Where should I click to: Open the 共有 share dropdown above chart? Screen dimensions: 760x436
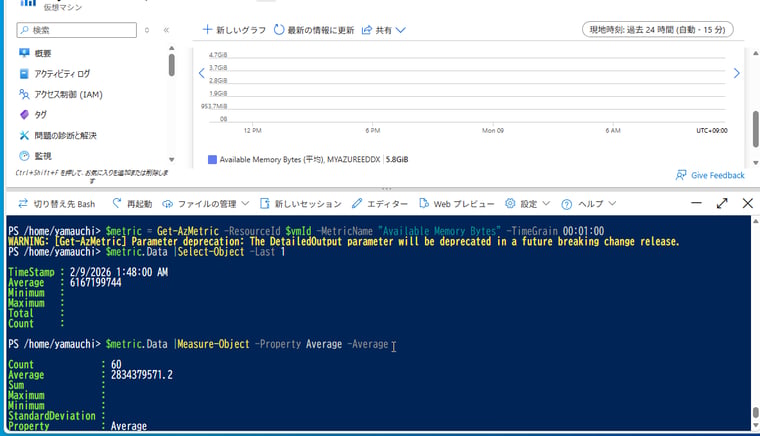[x=384, y=30]
